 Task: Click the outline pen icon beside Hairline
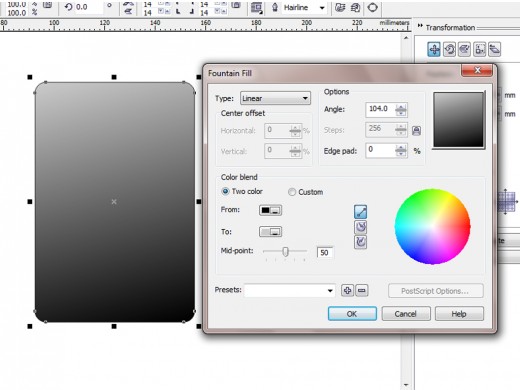pyautogui.click(x=275, y=7)
